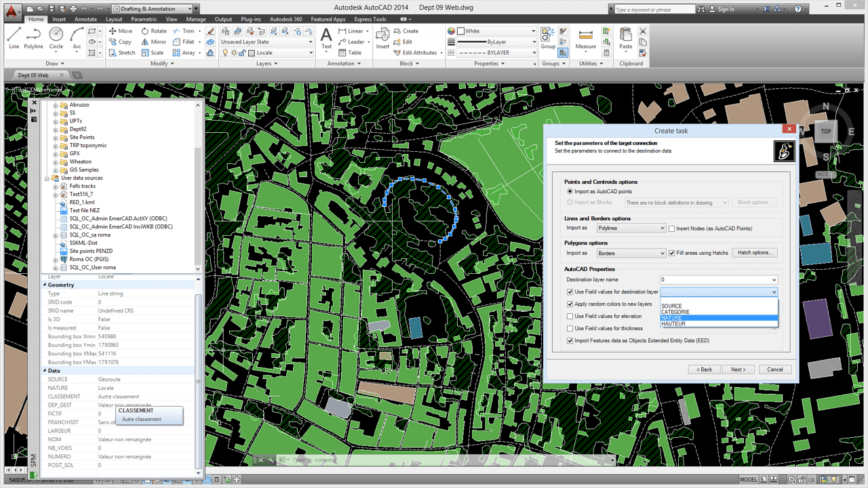Open the Annotate ribbon tab
Viewport: 868px width, 488px height.
(x=85, y=19)
